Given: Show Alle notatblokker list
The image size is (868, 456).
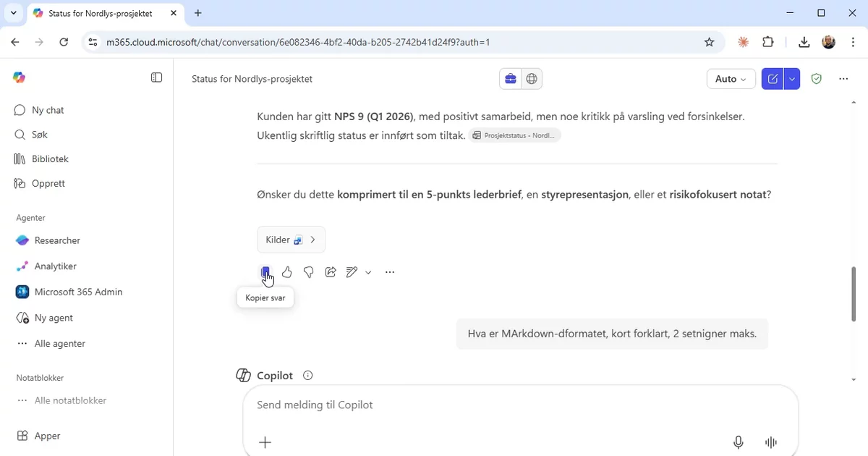Looking at the screenshot, I should point(87,400).
